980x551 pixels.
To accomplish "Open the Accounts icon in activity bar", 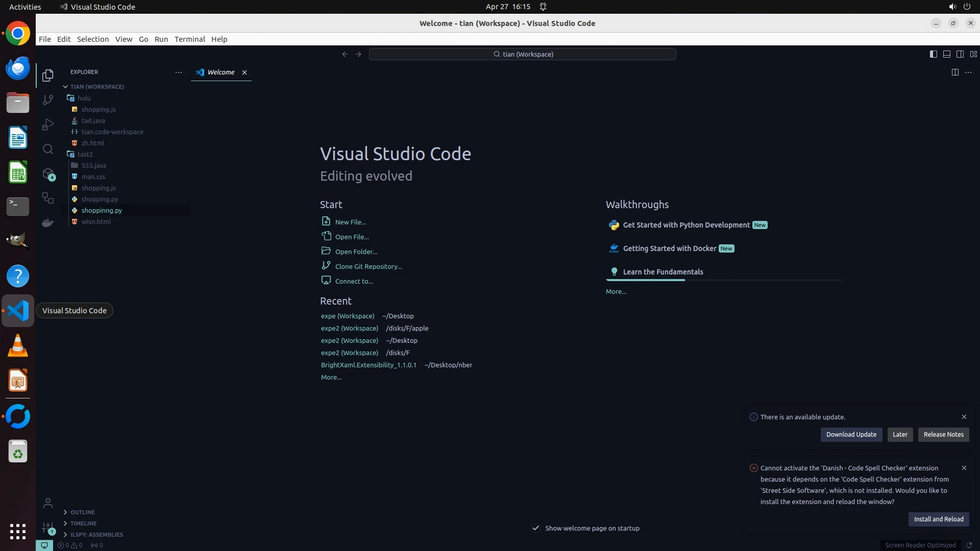I will [48, 504].
